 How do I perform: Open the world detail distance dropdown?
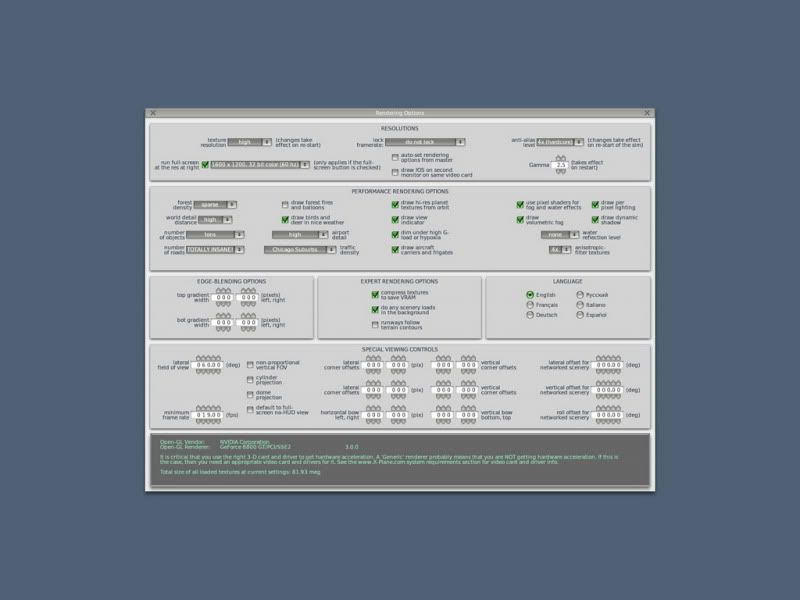(x=215, y=220)
